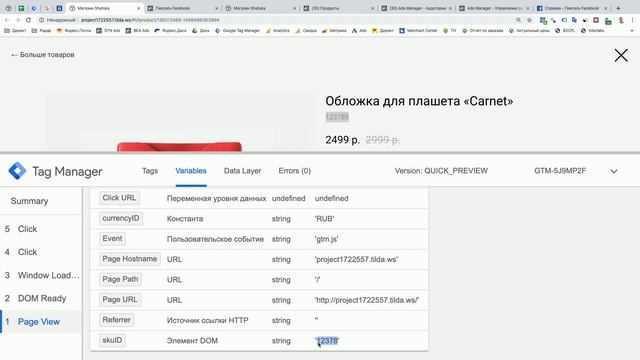This screenshot has height=360, width=640.
Task: Switch to the Tags tab
Action: 150,171
